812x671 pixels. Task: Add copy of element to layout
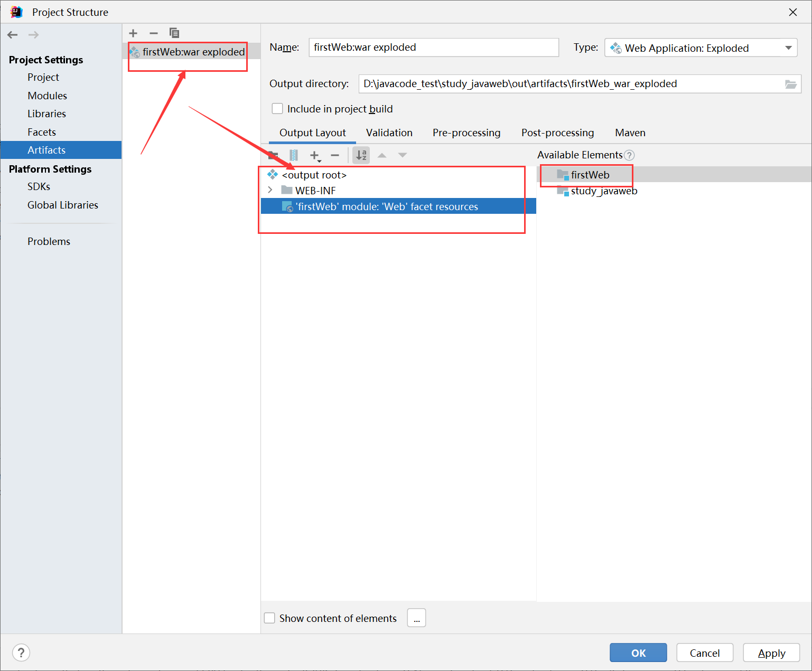click(x=315, y=156)
